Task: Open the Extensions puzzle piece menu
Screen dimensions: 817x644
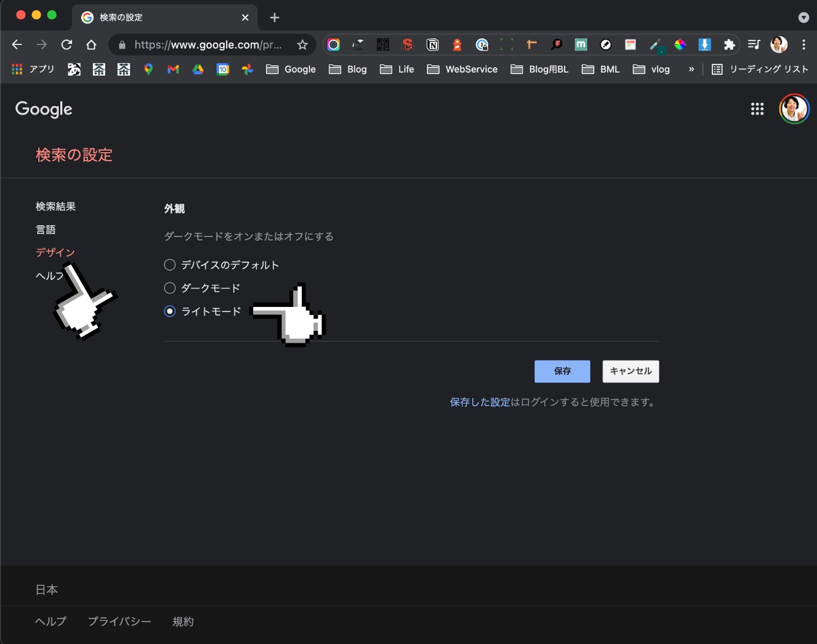Action: point(729,45)
